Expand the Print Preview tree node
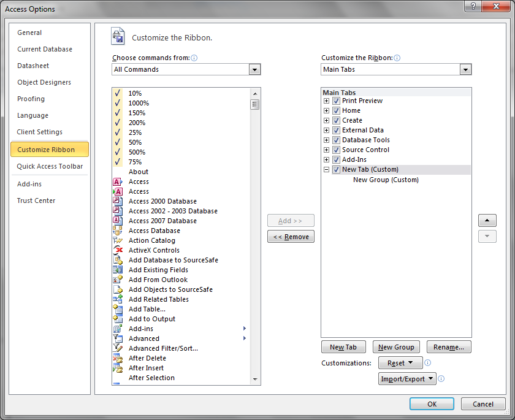The width and height of the screenshot is (515, 420). tap(326, 101)
